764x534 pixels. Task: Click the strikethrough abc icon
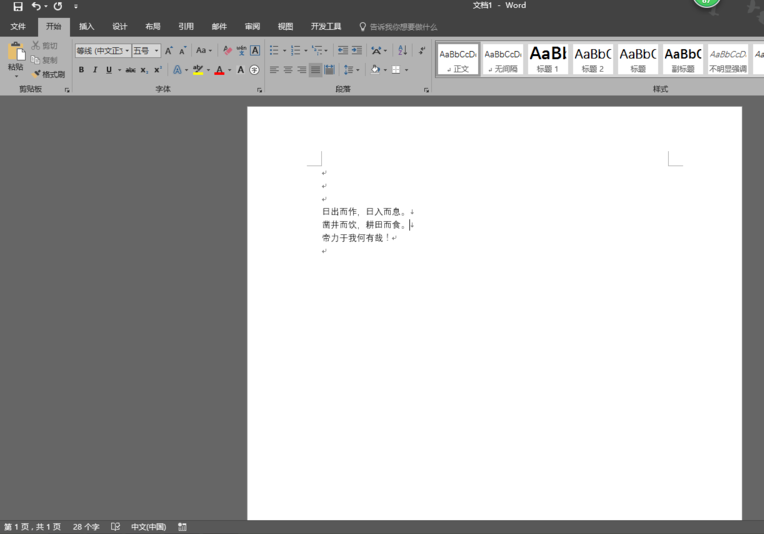click(x=131, y=70)
